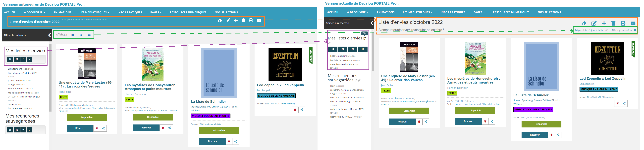644x150 pixels.
Task: Click the pencil icon beside 'Mes recherches sauvegardées'
Action: click(359, 80)
